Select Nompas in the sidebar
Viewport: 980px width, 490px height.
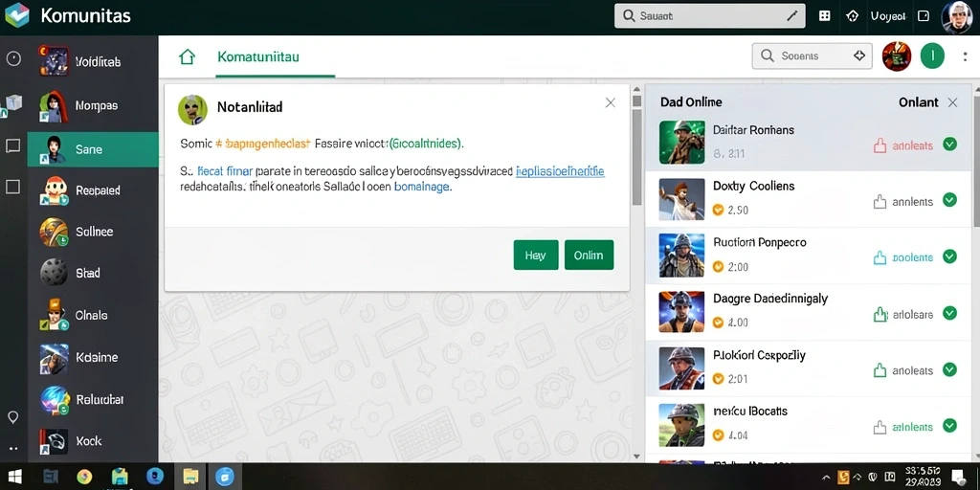click(x=93, y=105)
